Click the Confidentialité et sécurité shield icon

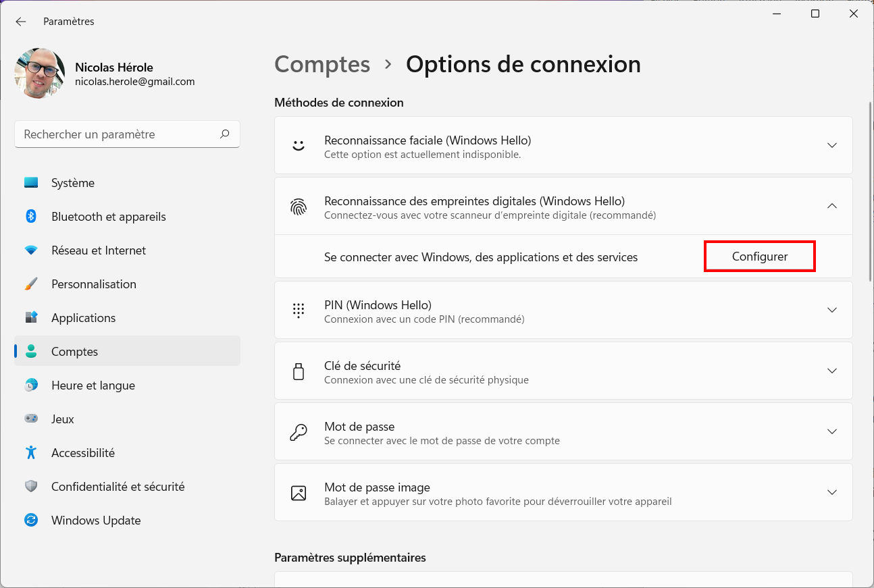click(x=31, y=486)
